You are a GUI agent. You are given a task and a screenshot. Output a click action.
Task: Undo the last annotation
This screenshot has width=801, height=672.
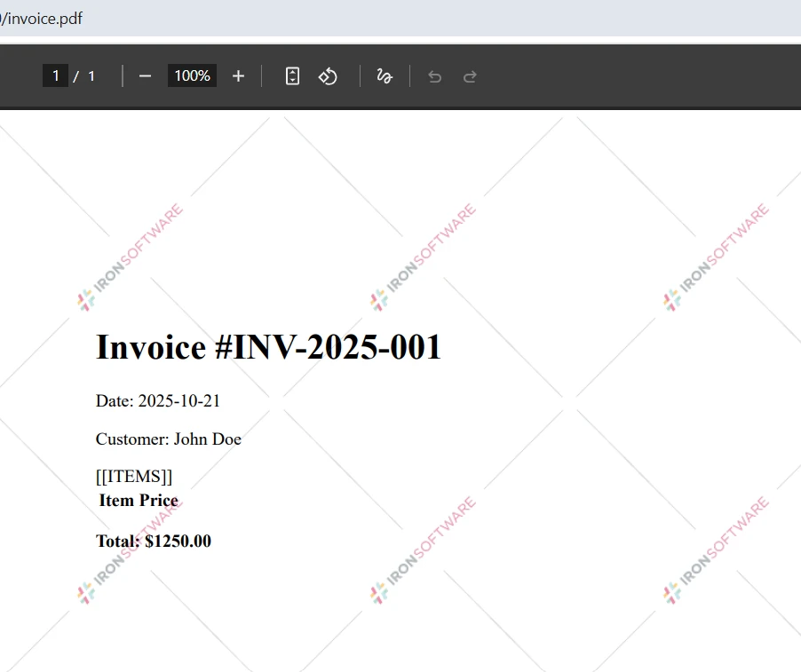click(434, 76)
